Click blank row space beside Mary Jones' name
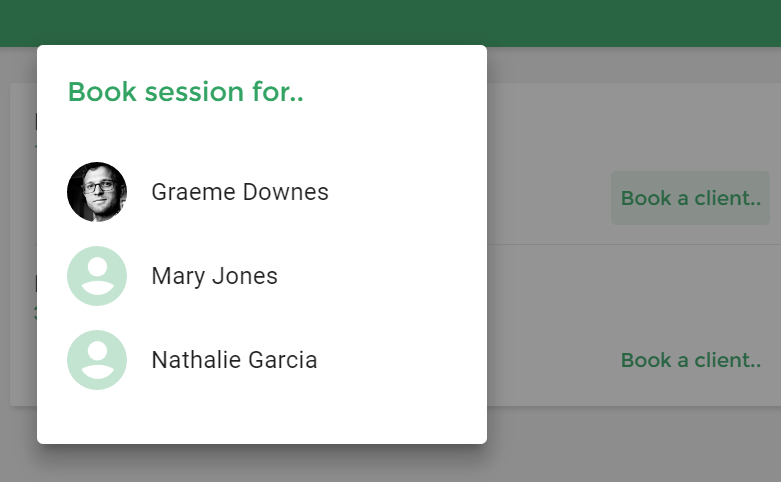Image resolution: width=781 pixels, height=482 pixels. coord(379,276)
